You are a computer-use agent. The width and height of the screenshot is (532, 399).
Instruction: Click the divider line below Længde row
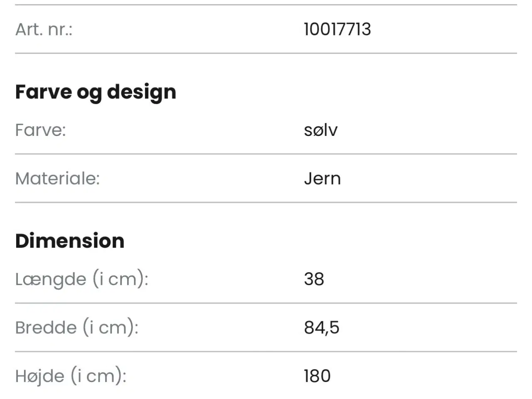click(266, 303)
